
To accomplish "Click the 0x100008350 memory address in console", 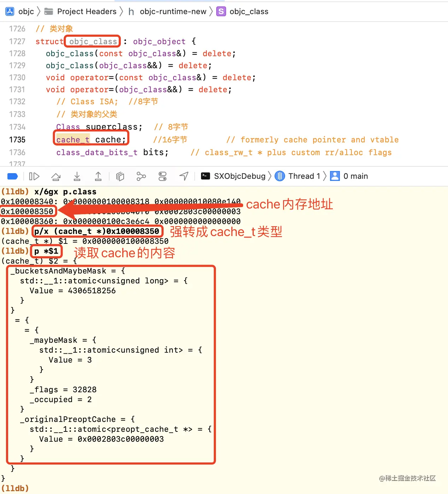I will (x=27, y=211).
